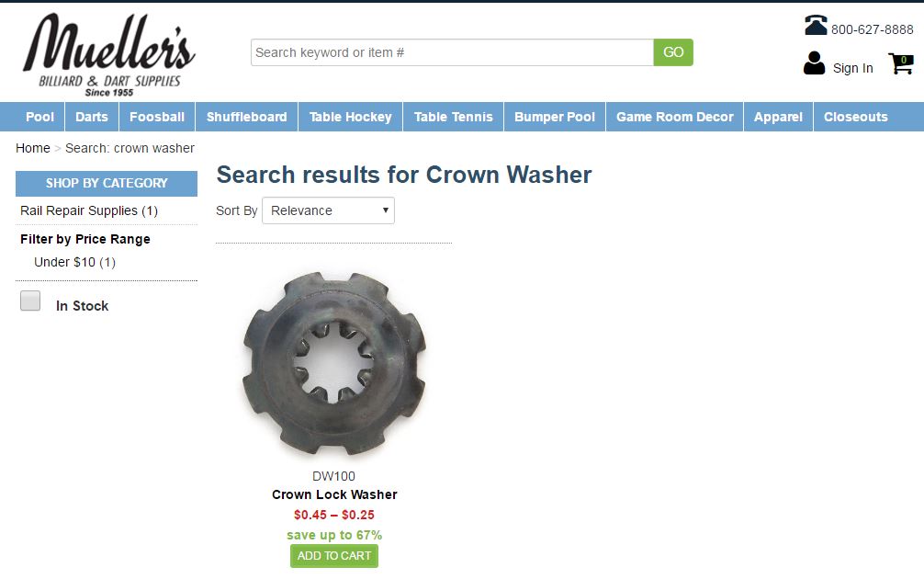Filter by Rail Repair Supplies category
The height and width of the screenshot is (579, 924).
pyautogui.click(x=89, y=211)
